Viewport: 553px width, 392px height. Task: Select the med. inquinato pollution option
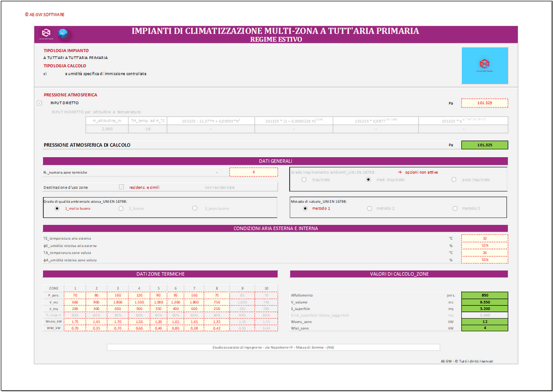click(x=369, y=179)
